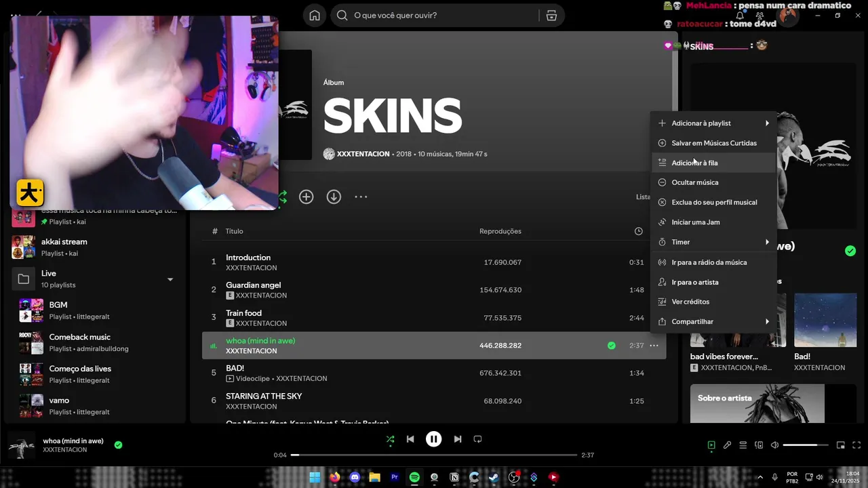
Task: Expand the Timer submenu
Action: point(713,242)
